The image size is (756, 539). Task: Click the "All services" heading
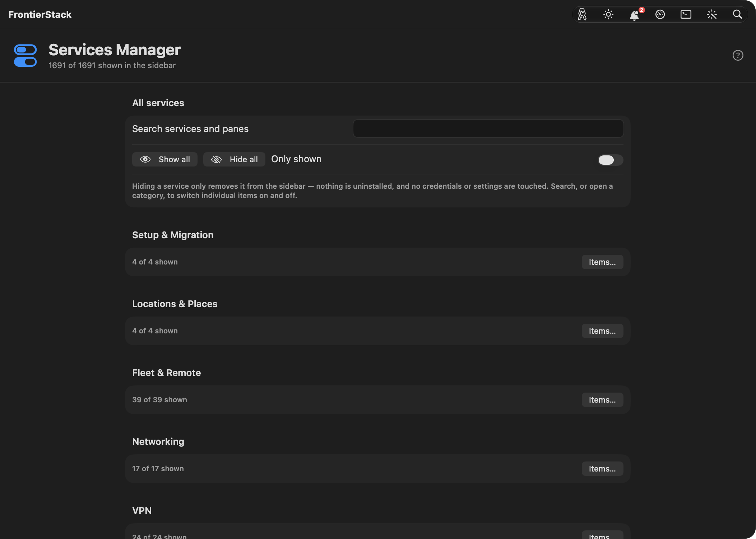pyautogui.click(x=158, y=103)
